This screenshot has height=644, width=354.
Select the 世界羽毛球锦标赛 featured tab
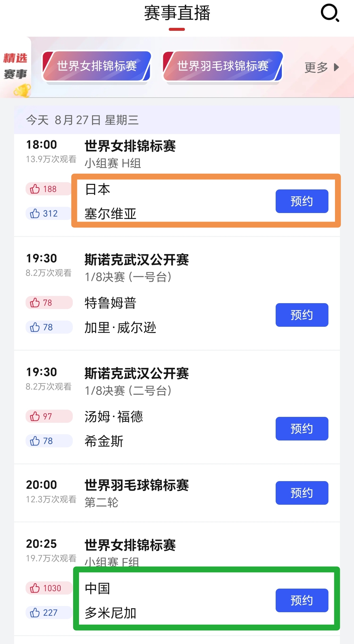pyautogui.click(x=223, y=66)
